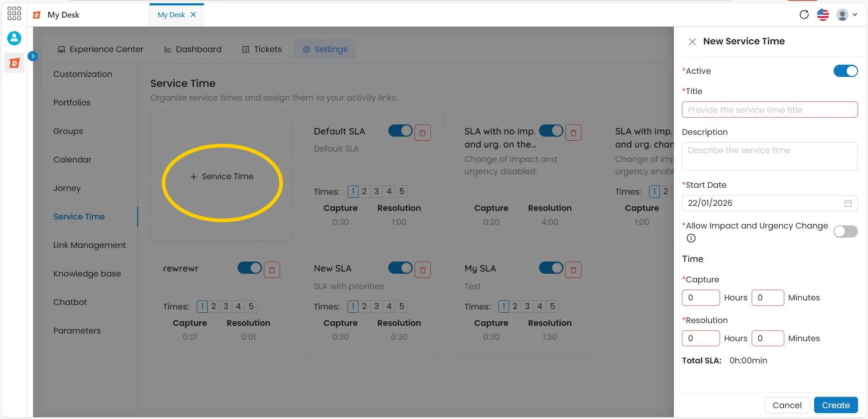Viewport: 868px width, 419px height.
Task: Open language selector US flag icon
Action: [823, 14]
